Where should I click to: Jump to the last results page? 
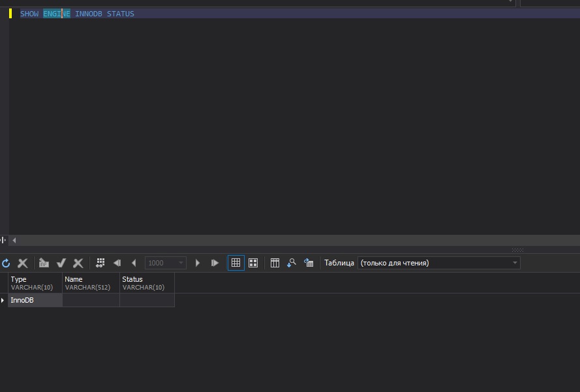pos(215,263)
